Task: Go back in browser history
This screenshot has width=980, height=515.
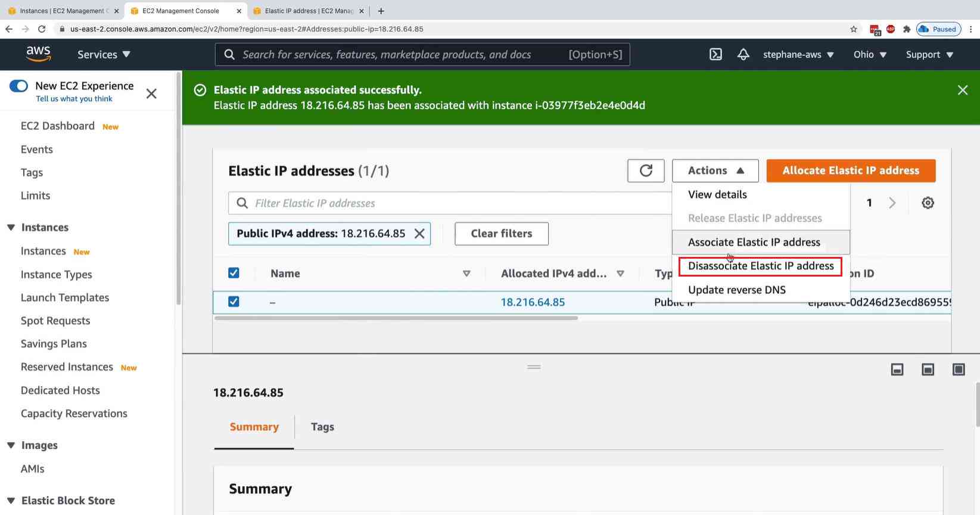Action: (9, 29)
